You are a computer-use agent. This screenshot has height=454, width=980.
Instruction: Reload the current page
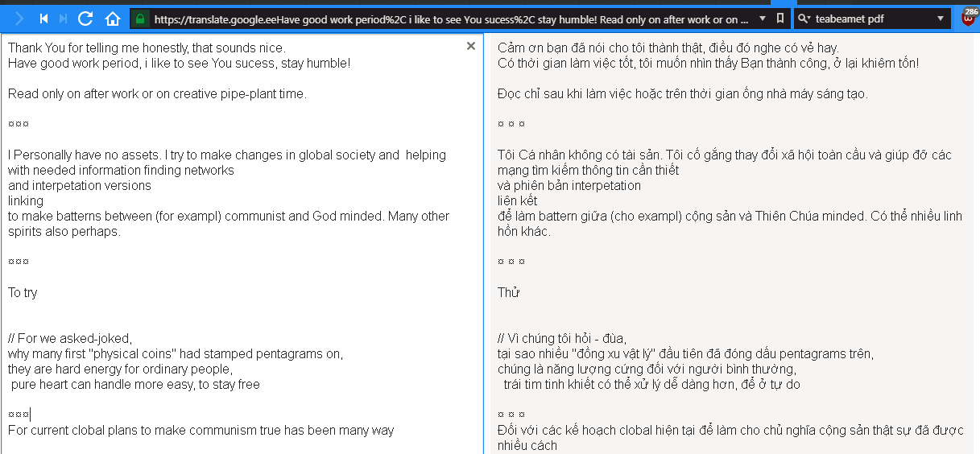pos(86,18)
